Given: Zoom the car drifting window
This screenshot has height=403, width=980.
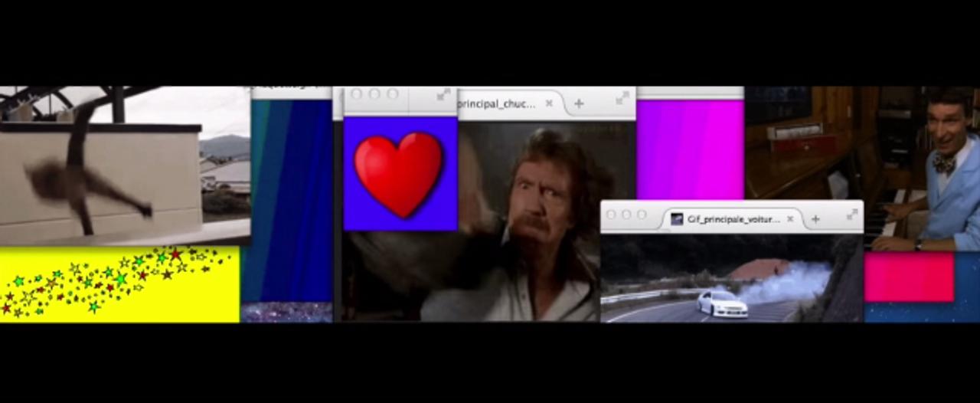Looking at the screenshot, I should [x=642, y=215].
